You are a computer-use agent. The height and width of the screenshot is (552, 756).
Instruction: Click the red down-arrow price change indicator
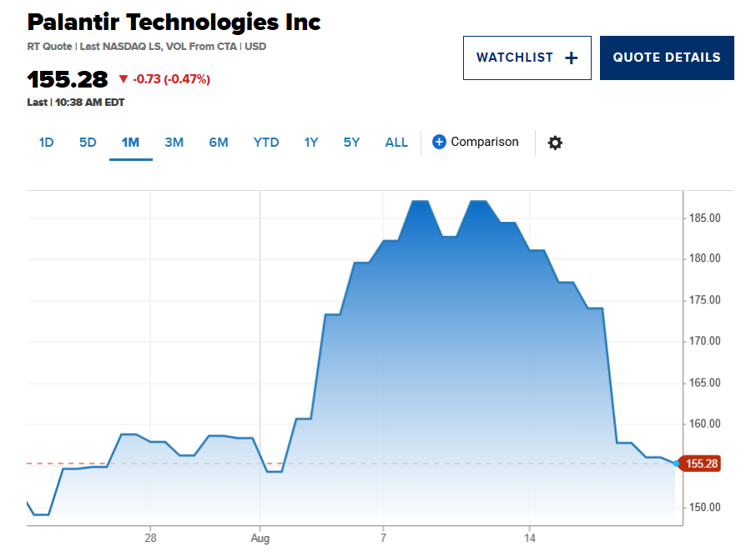(x=123, y=79)
